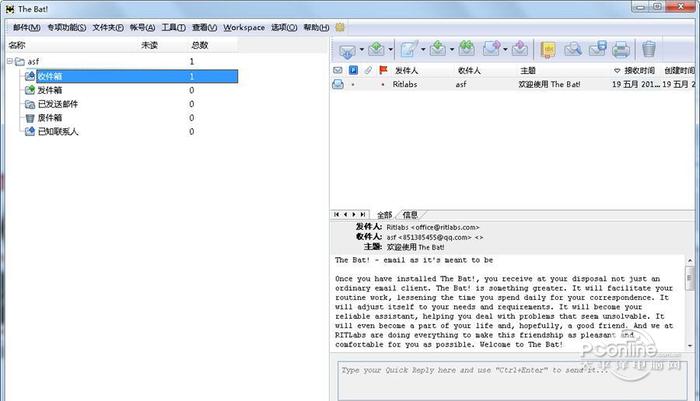Screen dimensions: 700x401
Task: Go to first message navigation button
Action: tap(337, 215)
